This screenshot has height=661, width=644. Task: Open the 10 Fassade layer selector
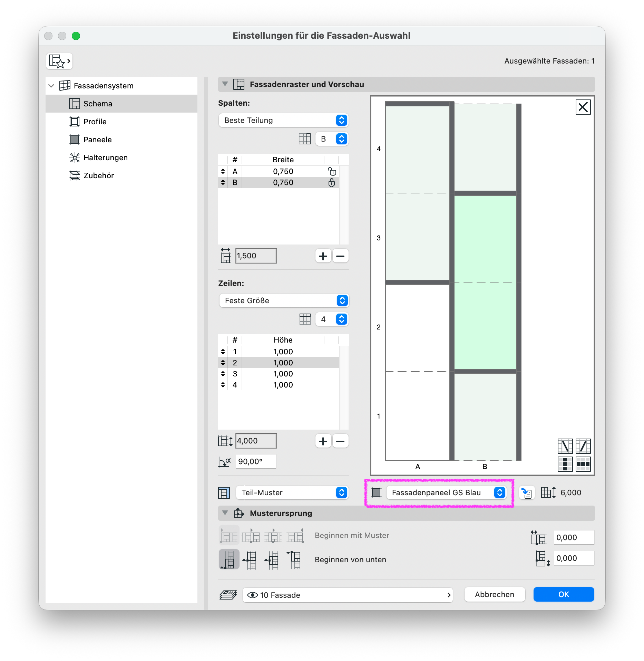pos(348,595)
